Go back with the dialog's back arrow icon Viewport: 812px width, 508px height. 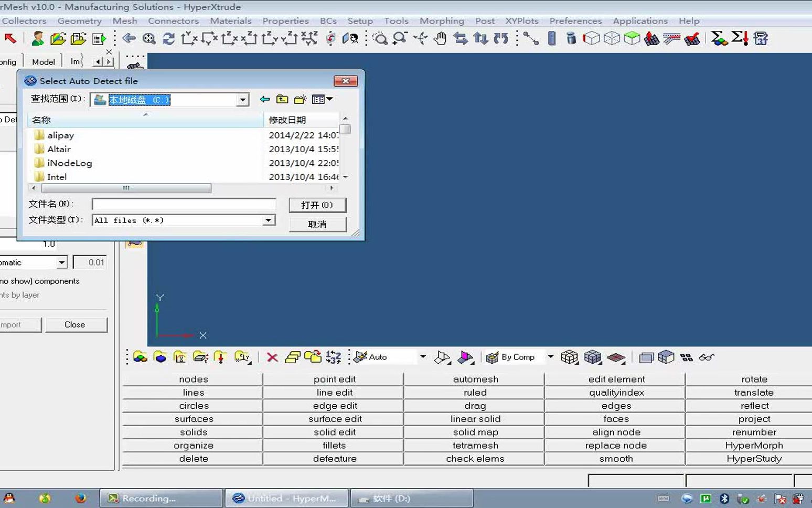265,99
